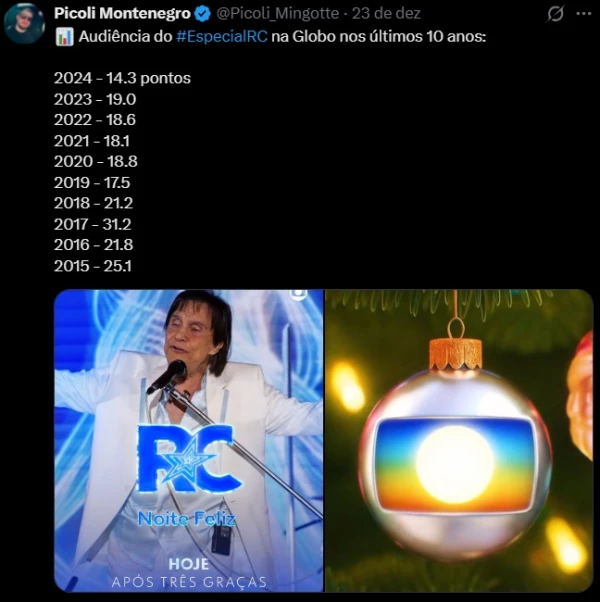
Task: Click the Noite Feliz caption
Action: point(187,519)
